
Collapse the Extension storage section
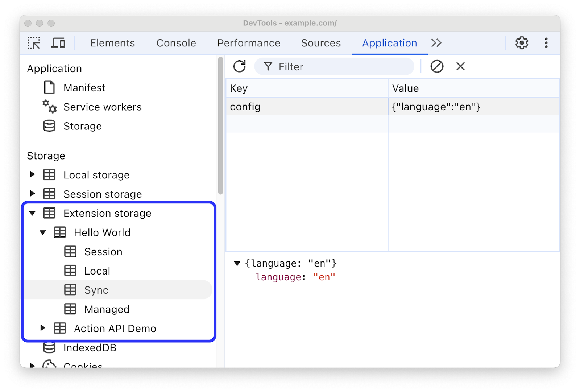(x=33, y=213)
